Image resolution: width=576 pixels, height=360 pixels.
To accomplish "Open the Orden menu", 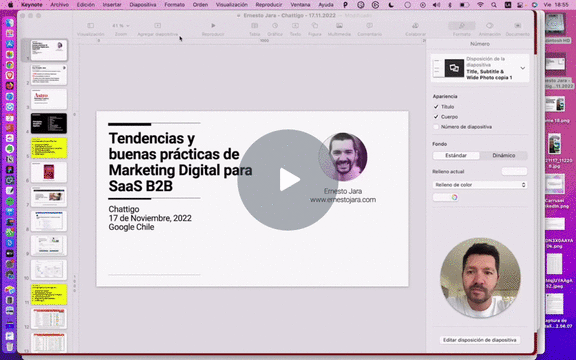I will 200,5.
